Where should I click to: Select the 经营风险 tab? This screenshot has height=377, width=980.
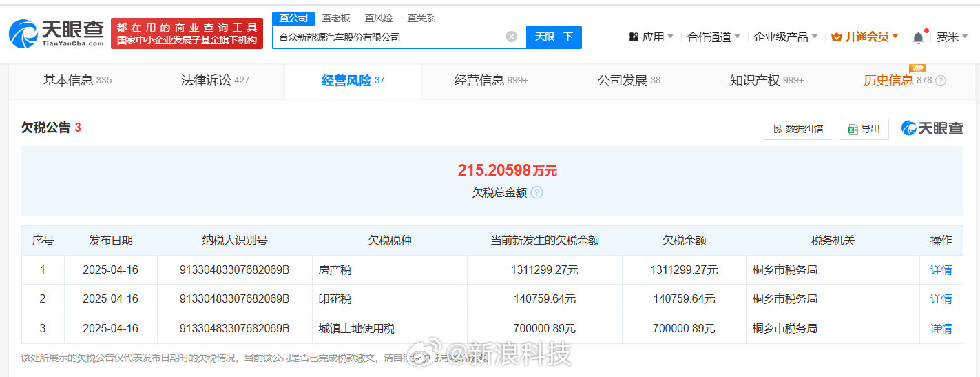coord(353,81)
